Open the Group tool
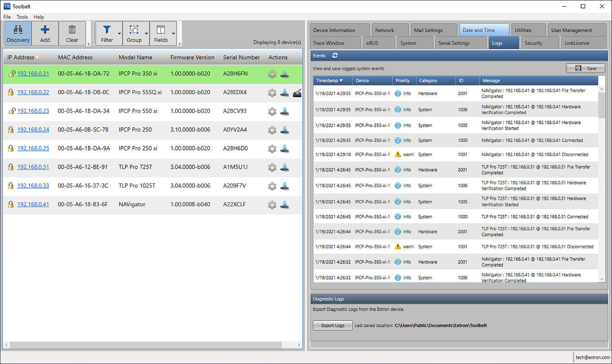 click(134, 33)
